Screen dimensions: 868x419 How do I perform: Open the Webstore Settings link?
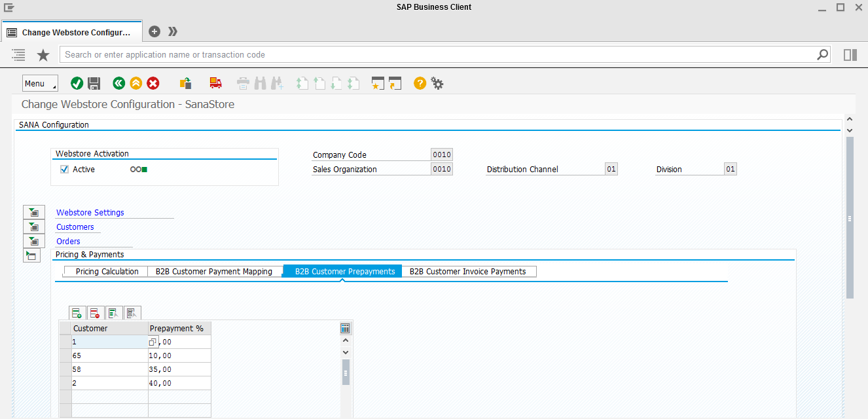90,212
